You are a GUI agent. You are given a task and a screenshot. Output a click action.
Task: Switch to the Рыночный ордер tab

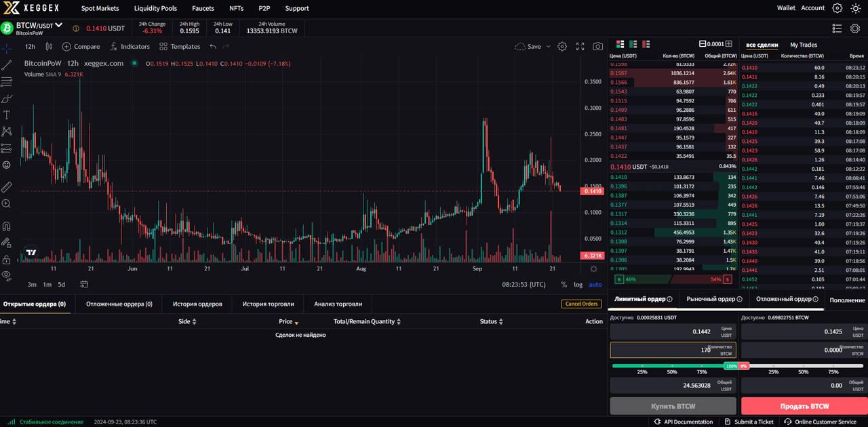click(714, 299)
